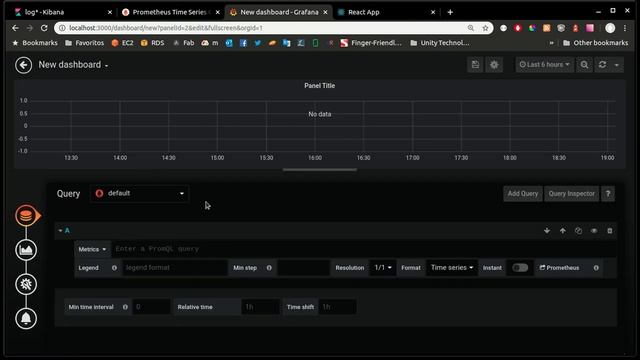Open Twitter bookmark icon
640x360 pixels.
258,43
